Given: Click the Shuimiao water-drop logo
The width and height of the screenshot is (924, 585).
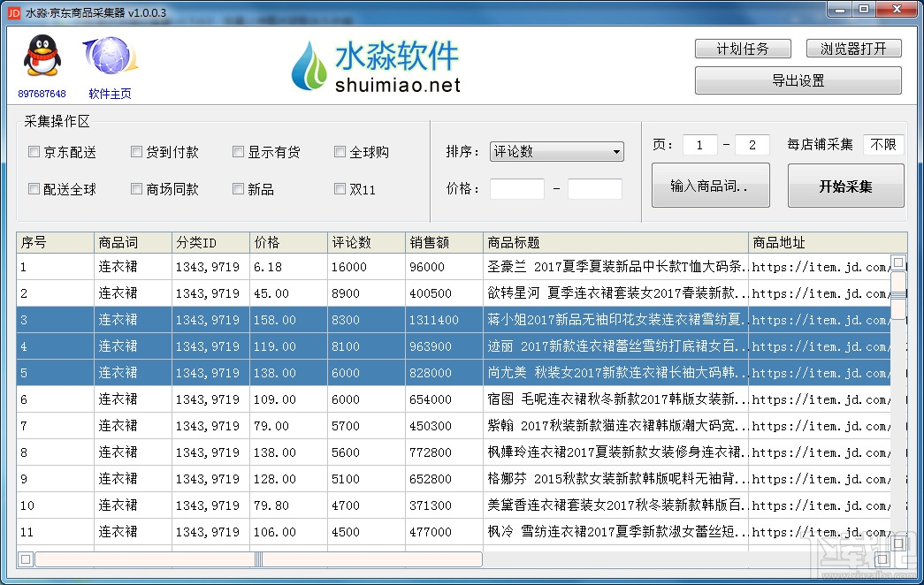Looking at the screenshot, I should (309, 66).
